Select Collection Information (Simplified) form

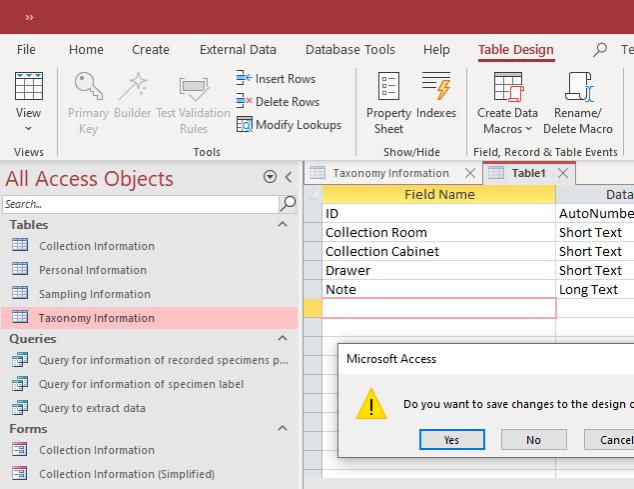(x=150, y=474)
